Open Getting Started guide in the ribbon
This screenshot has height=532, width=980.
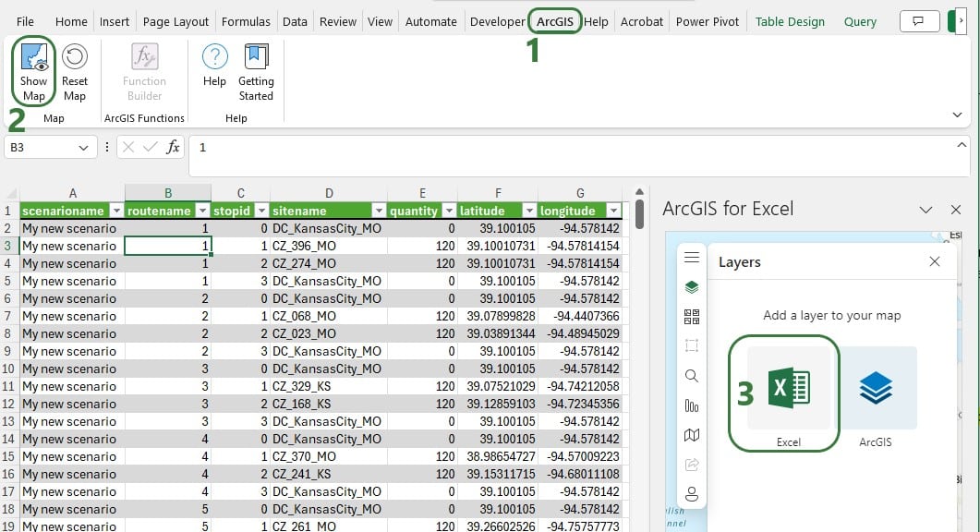[x=256, y=72]
